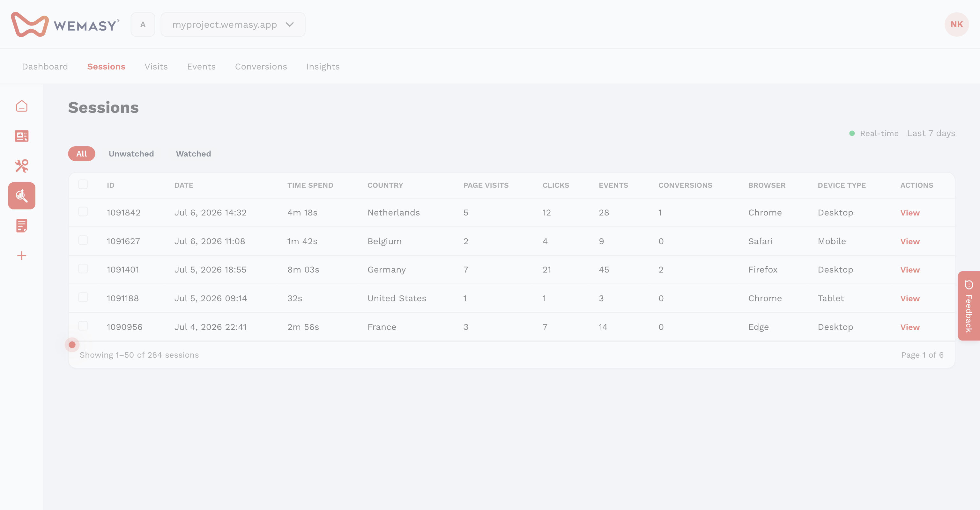Open the news card sidebar icon
980x510 pixels.
(22, 136)
